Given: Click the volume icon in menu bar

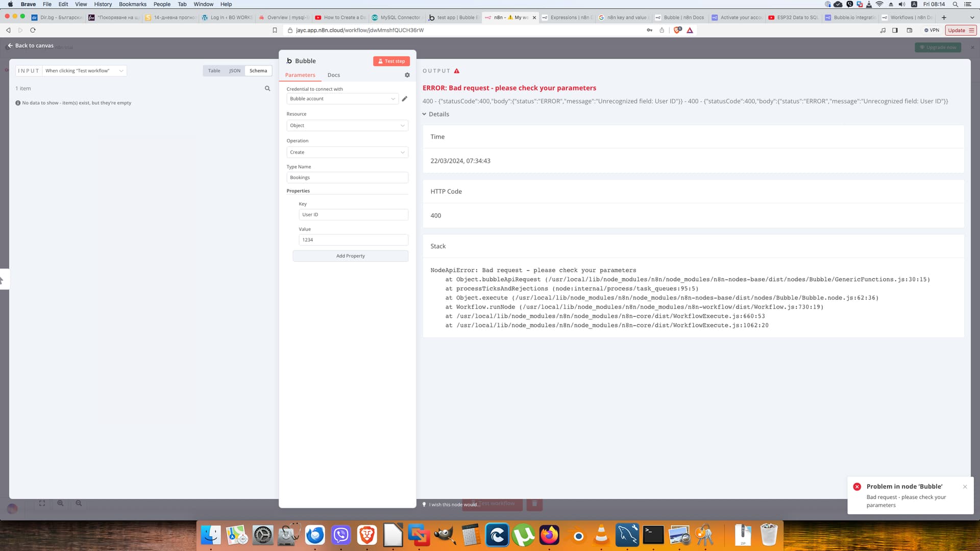Looking at the screenshot, I should tap(901, 4).
